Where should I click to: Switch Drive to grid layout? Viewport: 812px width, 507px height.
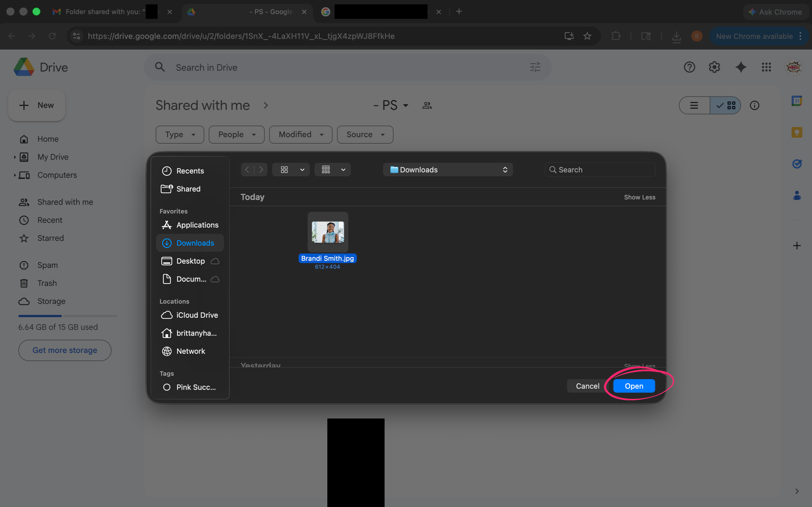coord(726,105)
